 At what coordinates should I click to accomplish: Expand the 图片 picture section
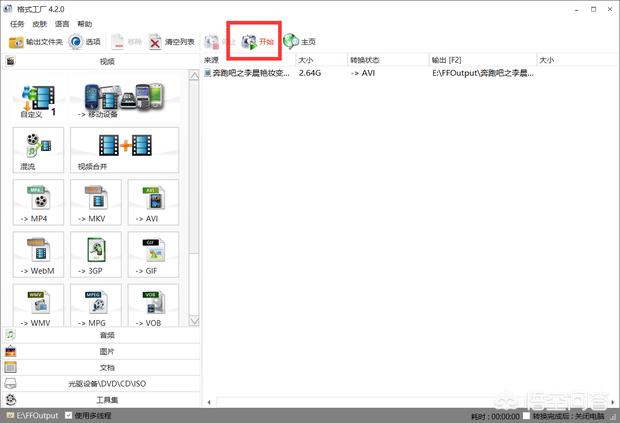[x=106, y=351]
